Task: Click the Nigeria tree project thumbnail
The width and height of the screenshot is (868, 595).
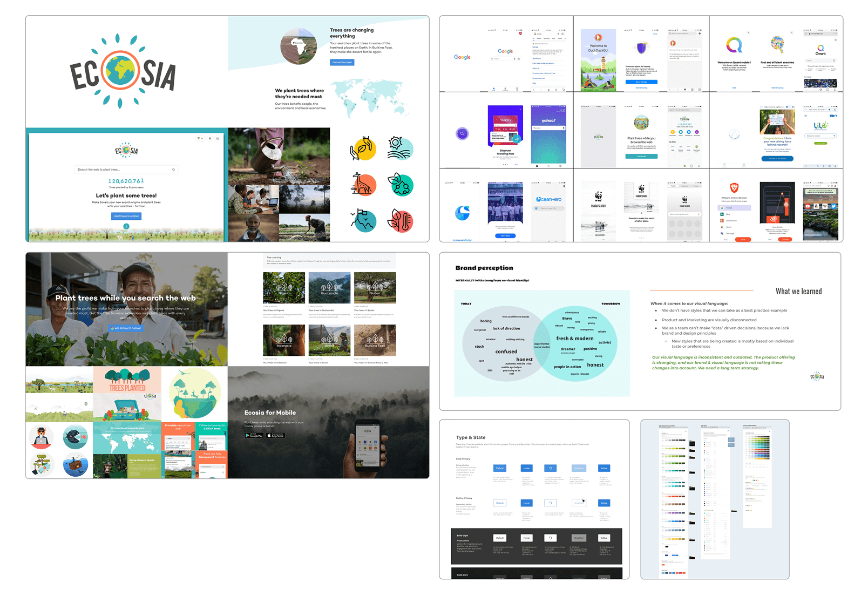Action: [284, 288]
